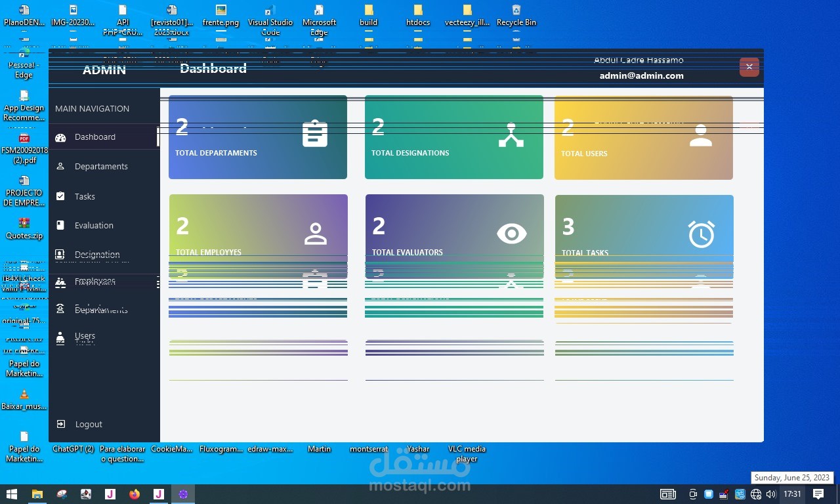Click the eye icon on Total Evaluators card

(x=511, y=233)
